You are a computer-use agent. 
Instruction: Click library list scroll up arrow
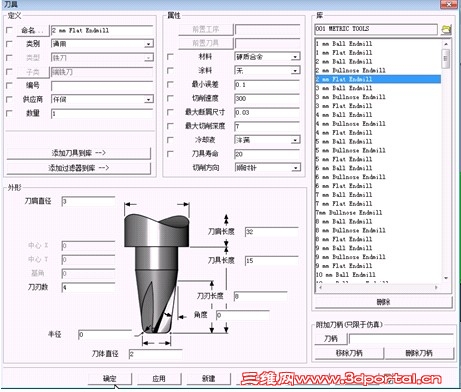click(446, 44)
